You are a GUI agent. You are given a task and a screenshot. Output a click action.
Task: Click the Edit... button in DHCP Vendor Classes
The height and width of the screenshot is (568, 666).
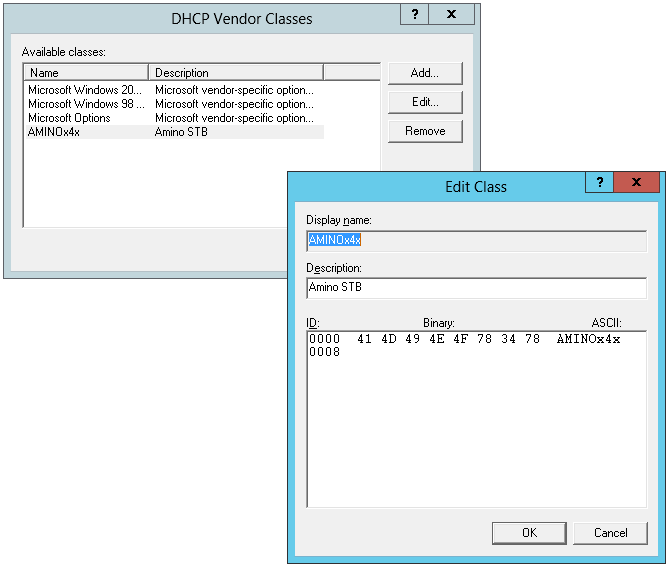tap(425, 102)
